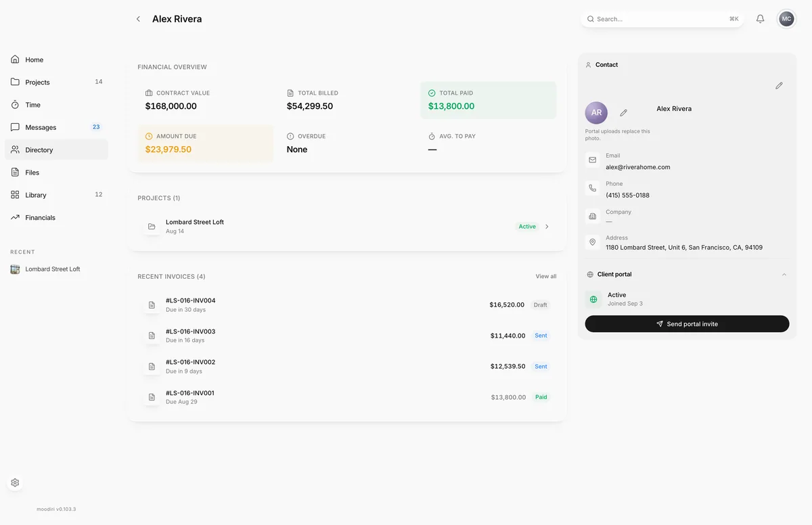Click the phone icon in Contact
Viewport: 812px width, 525px height.
click(x=593, y=189)
